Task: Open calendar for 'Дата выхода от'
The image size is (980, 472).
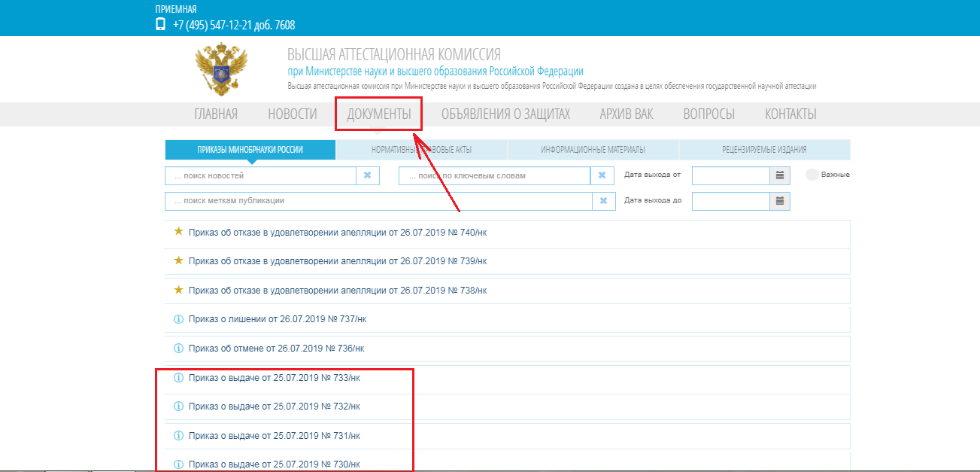Action: click(780, 175)
